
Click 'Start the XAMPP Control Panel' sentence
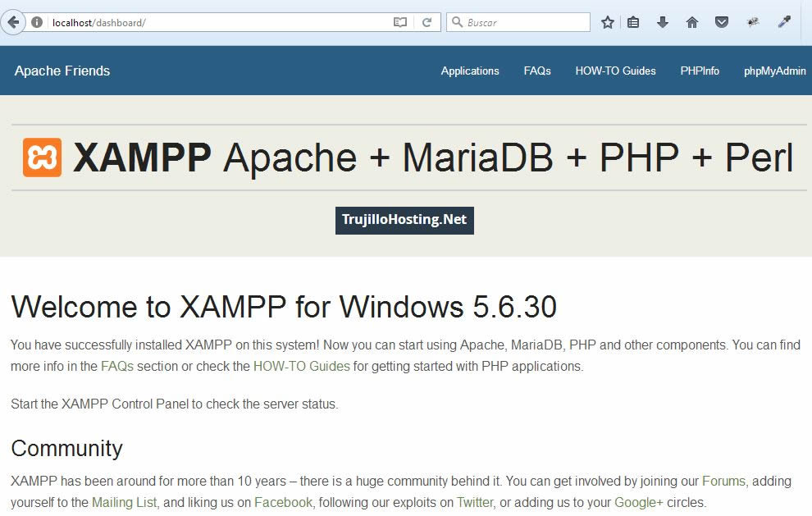[175, 404]
